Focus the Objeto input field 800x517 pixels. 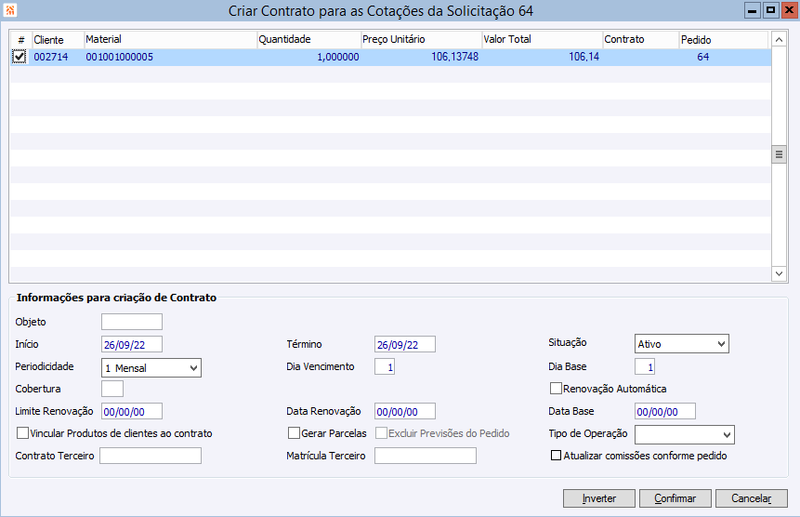point(132,322)
